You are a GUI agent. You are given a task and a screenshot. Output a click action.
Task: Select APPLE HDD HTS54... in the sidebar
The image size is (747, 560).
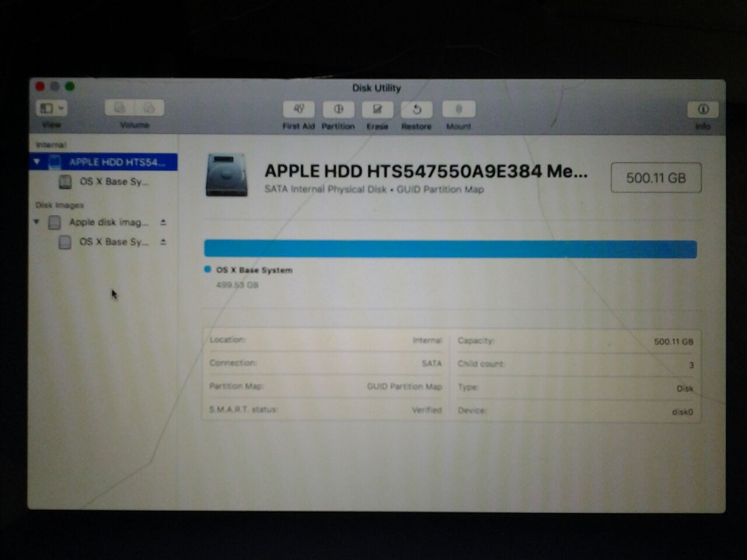click(x=103, y=162)
